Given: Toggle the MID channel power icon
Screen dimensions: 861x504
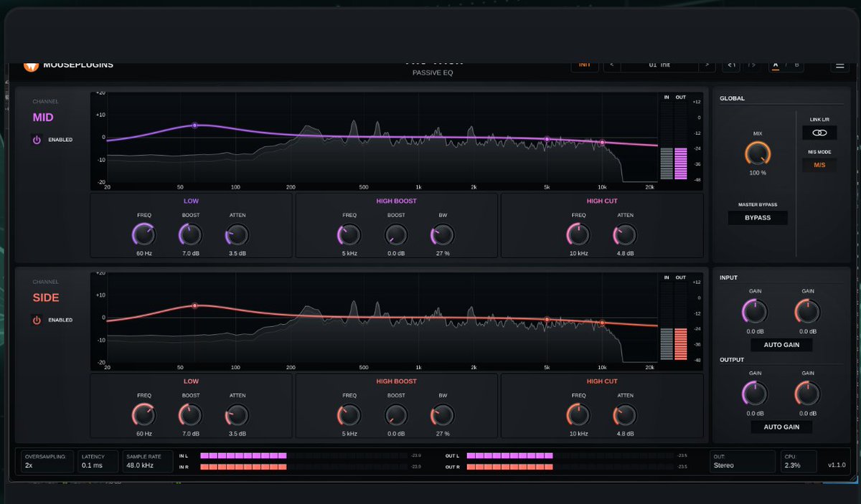Looking at the screenshot, I should (37, 140).
